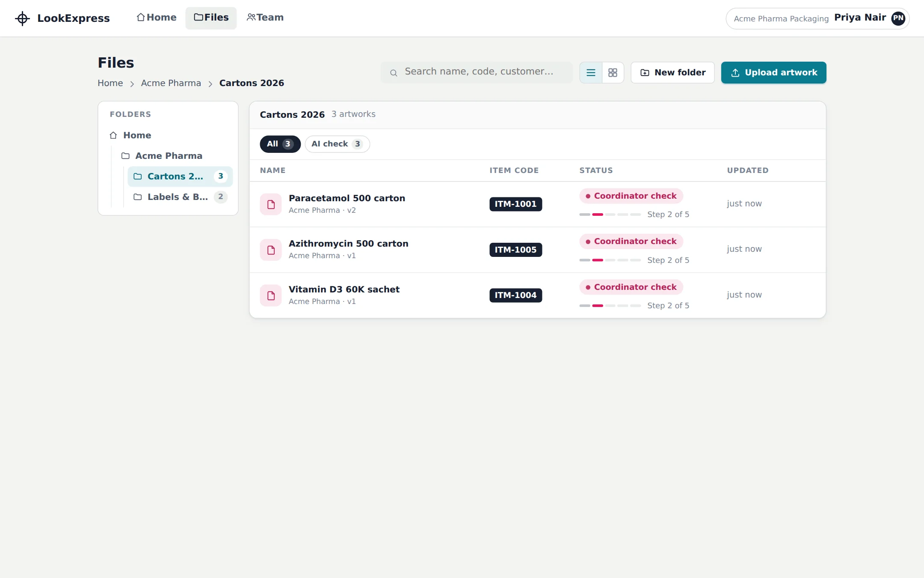This screenshot has width=924, height=578.
Task: Open Vitamin D3 60K sachet artwork
Action: (344, 289)
